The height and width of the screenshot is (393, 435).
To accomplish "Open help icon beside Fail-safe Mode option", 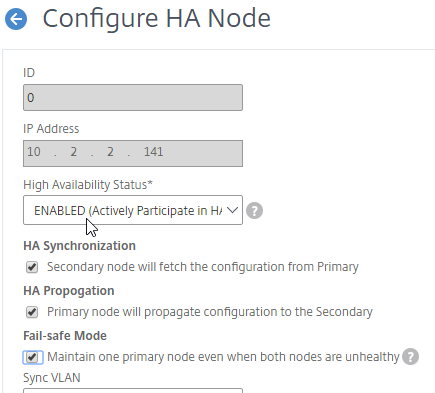I will [410, 357].
